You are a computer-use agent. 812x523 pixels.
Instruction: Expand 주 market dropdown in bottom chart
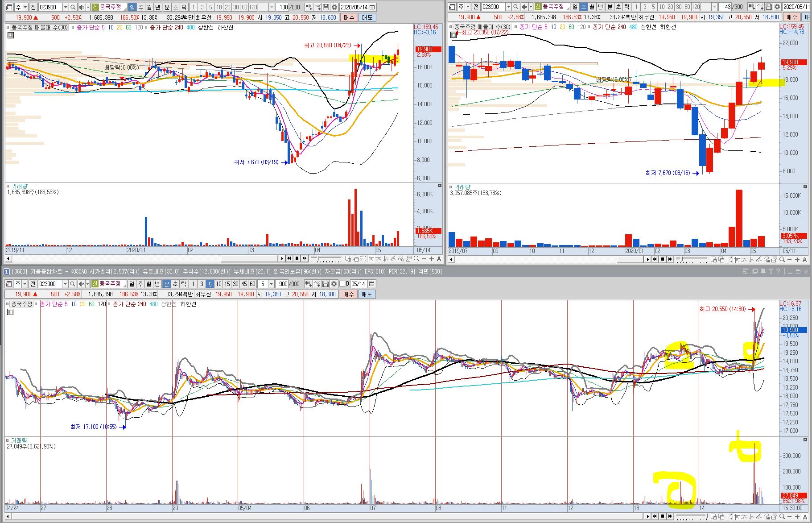pos(25,284)
